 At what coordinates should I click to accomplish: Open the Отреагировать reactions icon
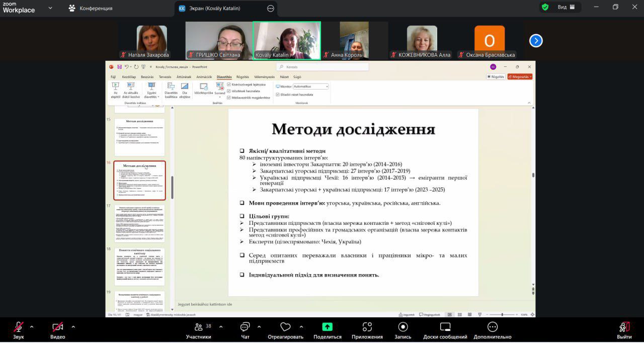point(285,327)
